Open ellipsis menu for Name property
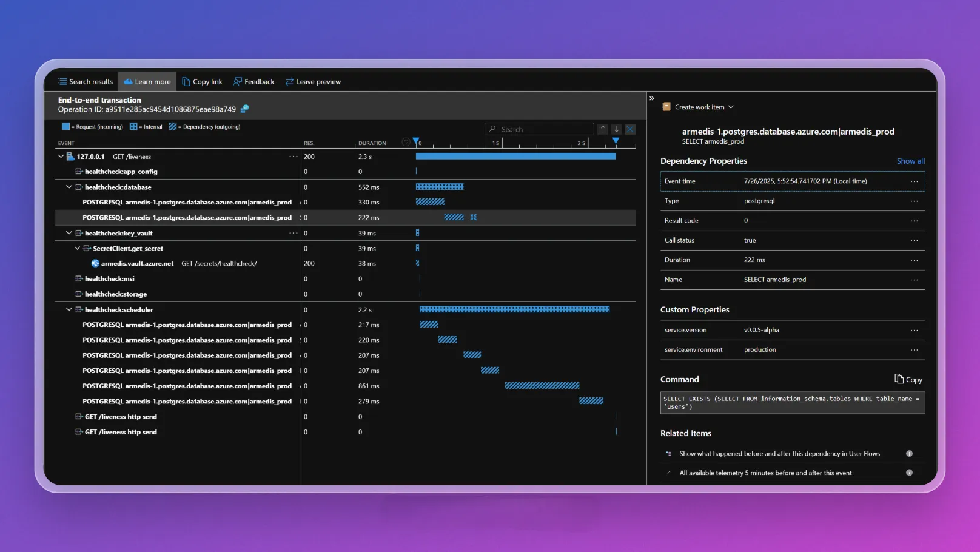 (914, 280)
